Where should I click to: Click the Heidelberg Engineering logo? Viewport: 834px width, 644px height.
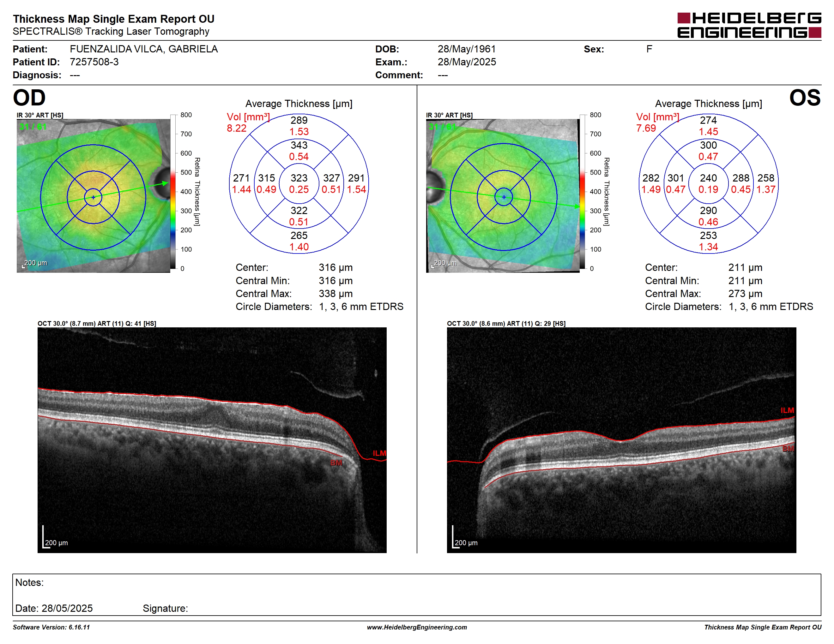click(749, 25)
